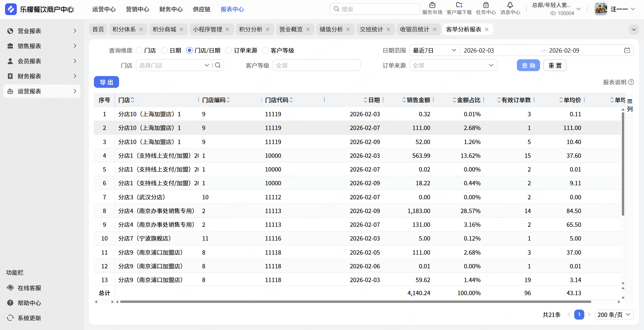Open 在线客服 online support
The image size is (644, 330).
click(29, 288)
